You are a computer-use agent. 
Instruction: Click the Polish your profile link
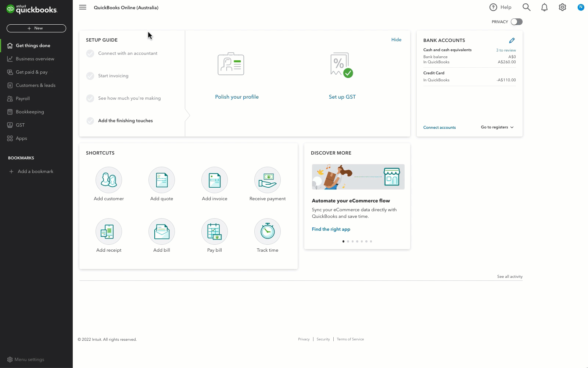coord(237,97)
